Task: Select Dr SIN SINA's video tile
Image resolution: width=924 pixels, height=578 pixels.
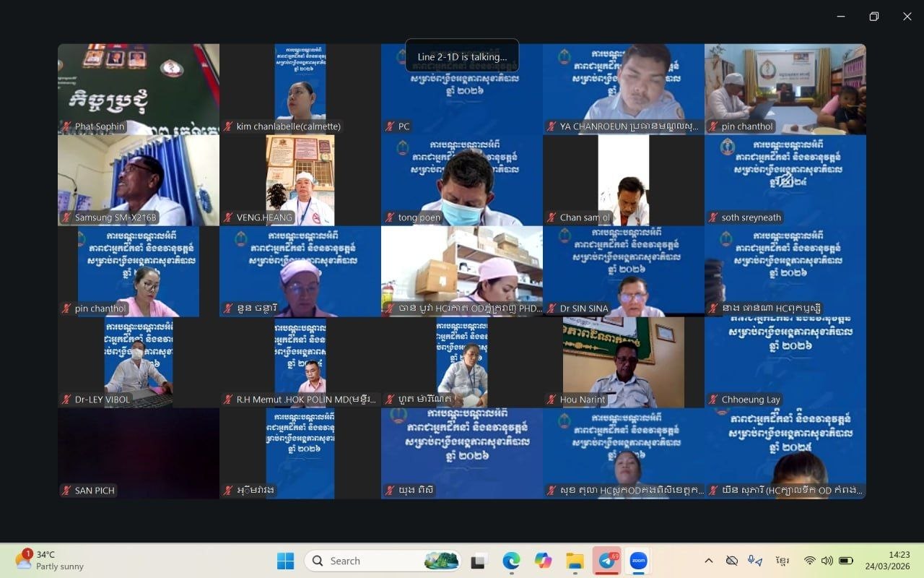Action: [x=624, y=272]
